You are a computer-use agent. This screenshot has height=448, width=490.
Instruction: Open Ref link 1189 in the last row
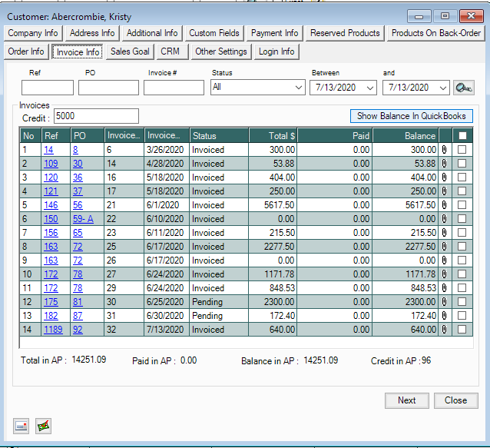click(x=54, y=330)
